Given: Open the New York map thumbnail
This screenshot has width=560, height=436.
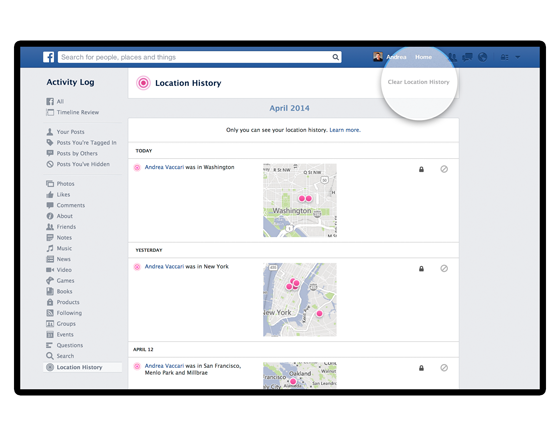Looking at the screenshot, I should pos(300,300).
